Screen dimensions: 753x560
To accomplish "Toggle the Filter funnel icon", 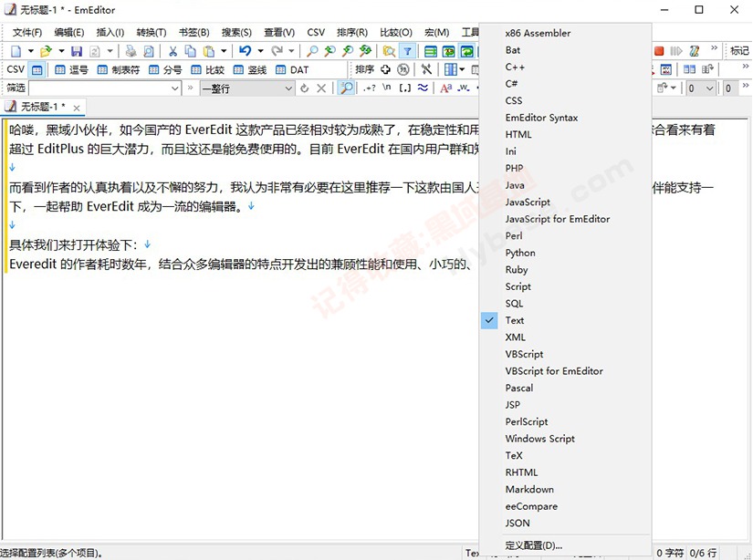I will (x=407, y=51).
